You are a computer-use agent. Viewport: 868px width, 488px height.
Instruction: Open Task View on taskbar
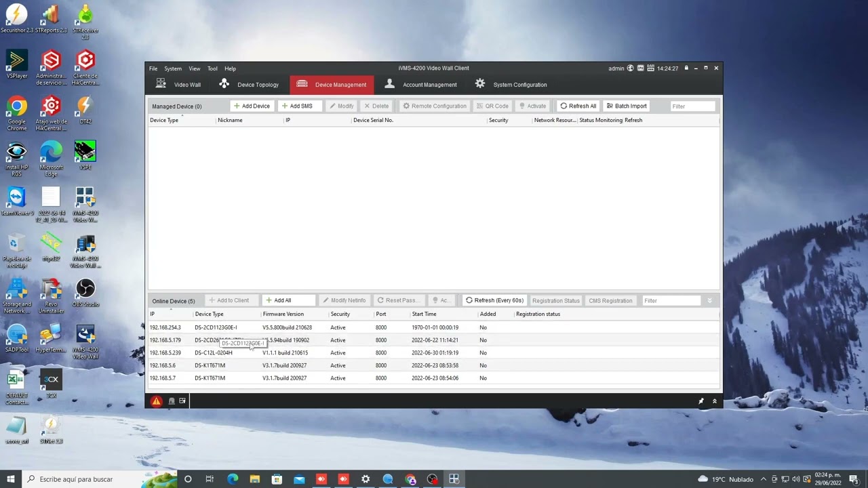tap(210, 479)
